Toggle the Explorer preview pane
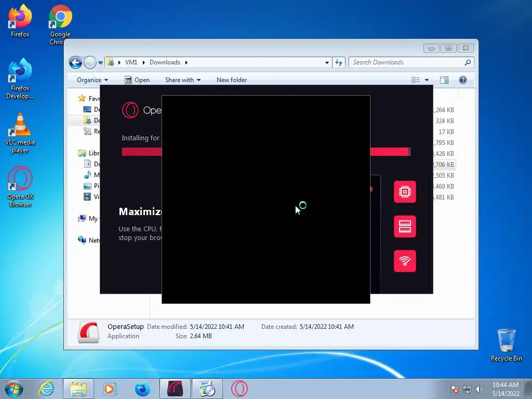Viewport: 532px width, 399px height. (444, 79)
